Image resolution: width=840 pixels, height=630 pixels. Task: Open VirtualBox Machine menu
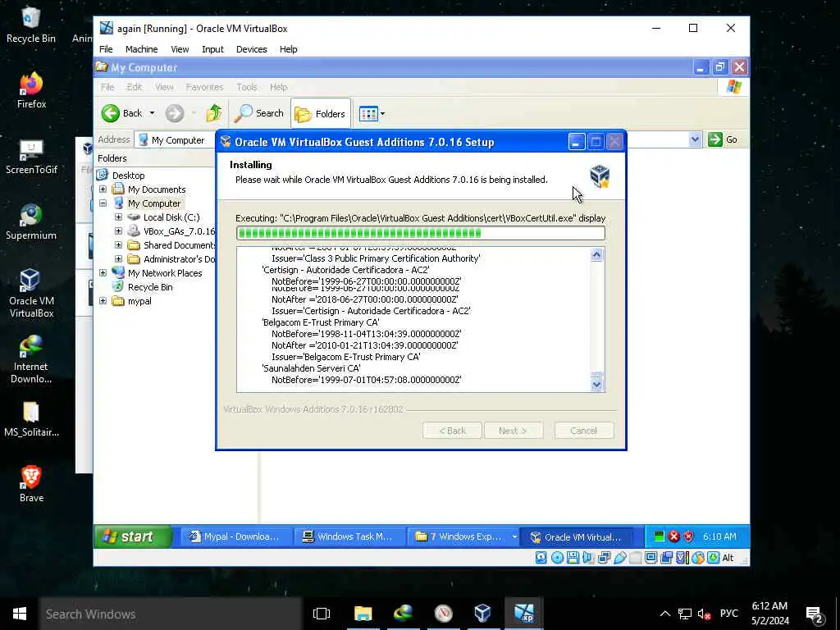click(141, 49)
